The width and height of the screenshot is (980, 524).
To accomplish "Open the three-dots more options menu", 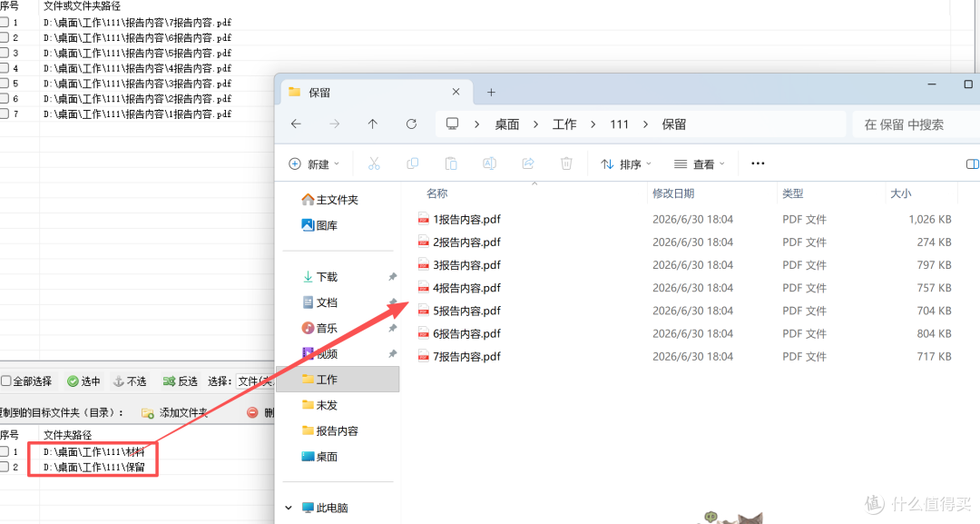I will click(x=758, y=163).
